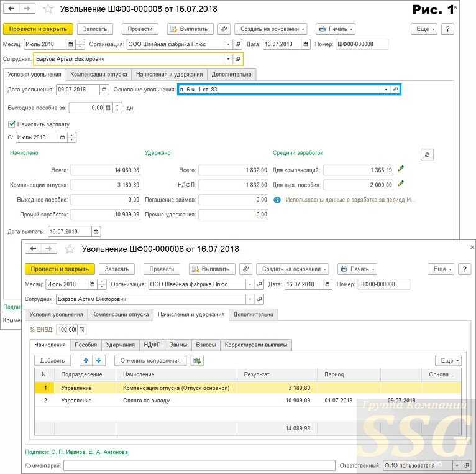Open Корректировки выплаты sub-tab
476x474 pixels.
point(256,345)
